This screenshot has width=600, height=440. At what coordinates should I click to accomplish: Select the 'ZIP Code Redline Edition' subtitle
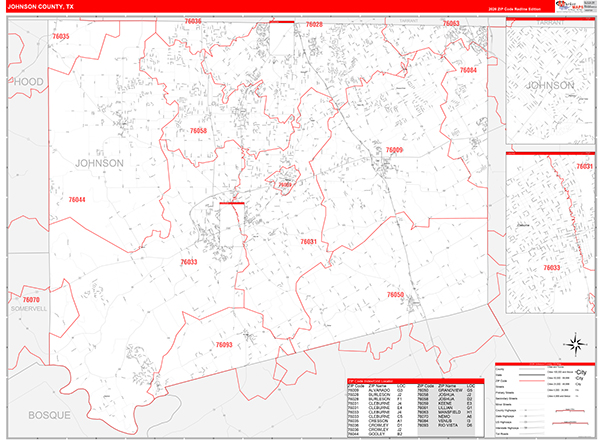pos(514,9)
